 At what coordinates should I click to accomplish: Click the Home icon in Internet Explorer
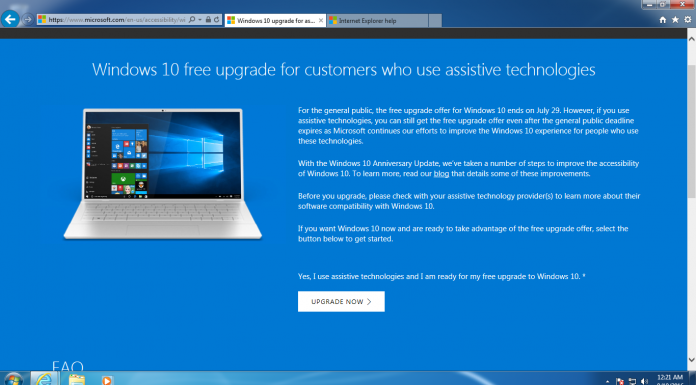663,20
